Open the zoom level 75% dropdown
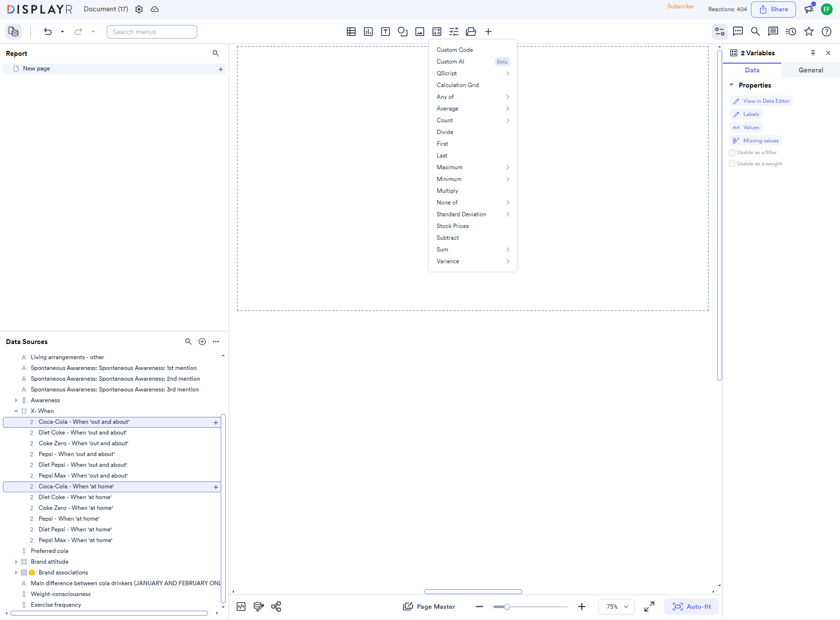The height and width of the screenshot is (620, 840). (x=616, y=606)
